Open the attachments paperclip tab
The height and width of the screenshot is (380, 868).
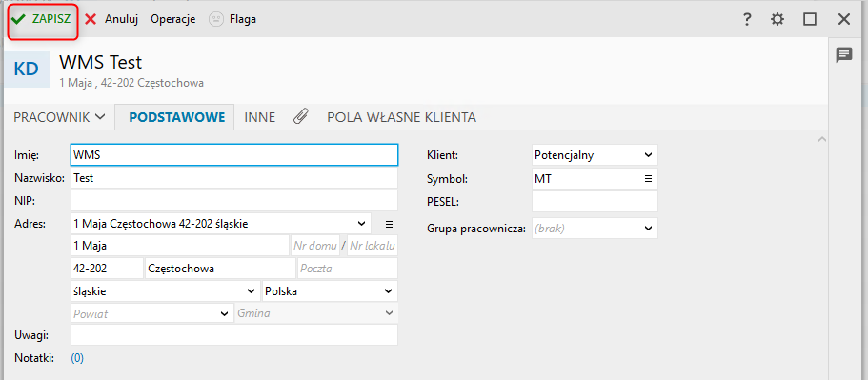[300, 117]
